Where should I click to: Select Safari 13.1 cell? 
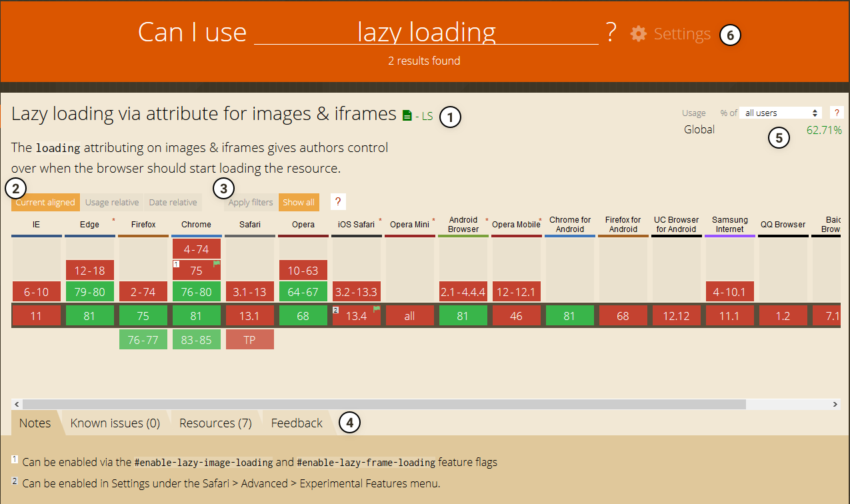[x=250, y=316]
